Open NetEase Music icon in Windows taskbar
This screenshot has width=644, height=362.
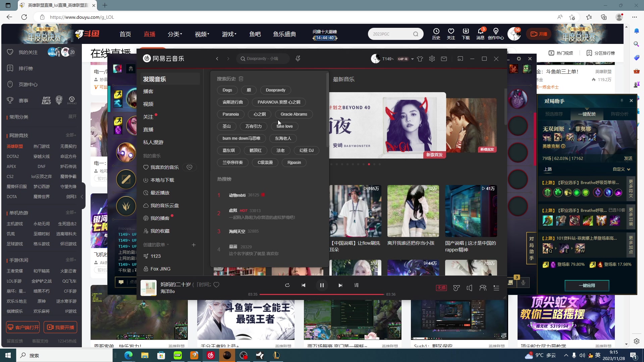click(211, 355)
